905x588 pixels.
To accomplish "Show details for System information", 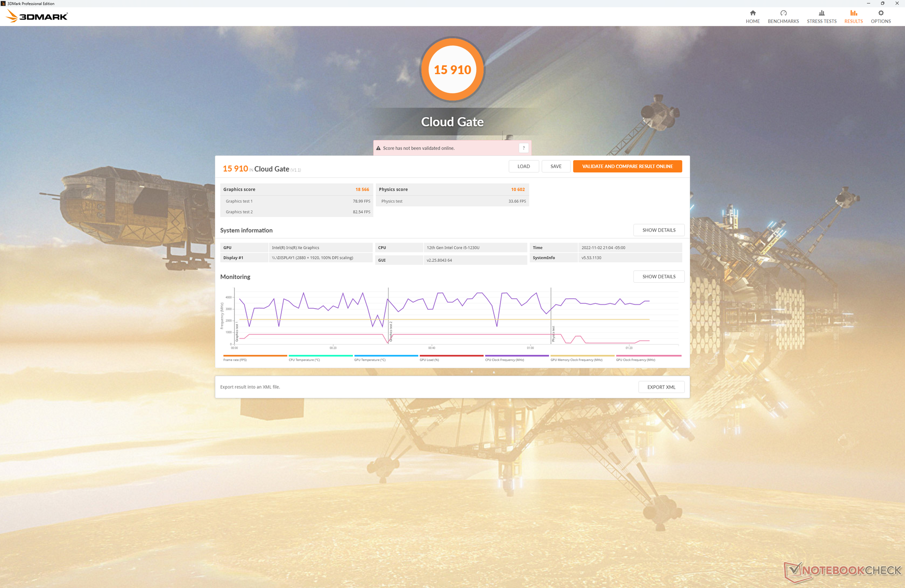I will [659, 230].
